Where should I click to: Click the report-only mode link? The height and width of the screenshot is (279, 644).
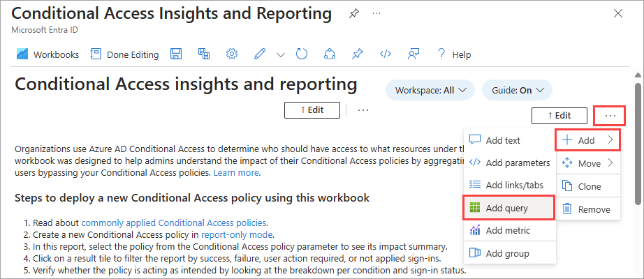point(237,234)
